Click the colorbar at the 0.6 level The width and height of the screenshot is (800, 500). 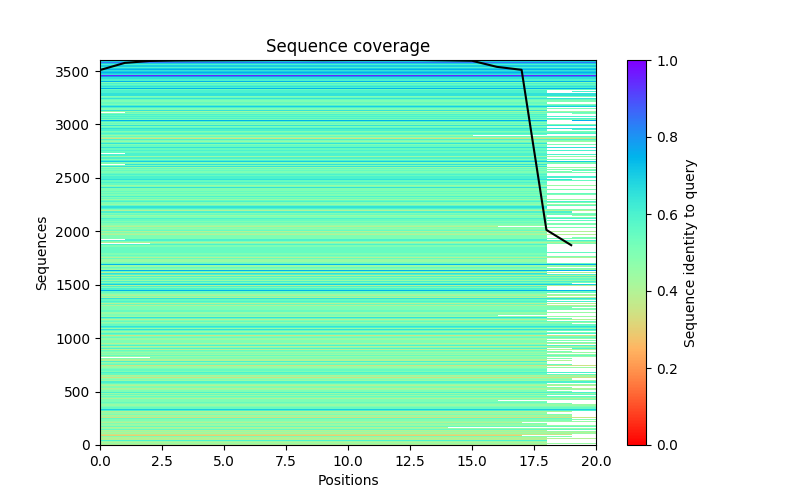pos(637,214)
